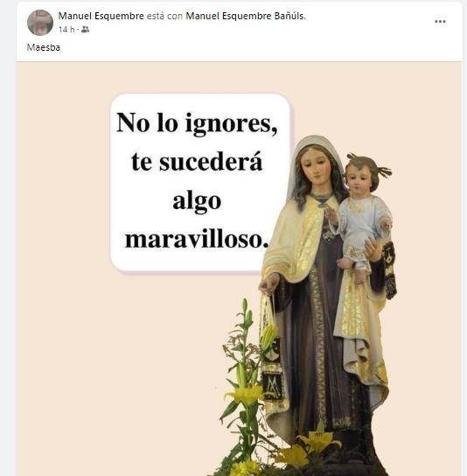This screenshot has height=476, width=467.
Task: Open the post options three-dot menu
Action: [440, 22]
